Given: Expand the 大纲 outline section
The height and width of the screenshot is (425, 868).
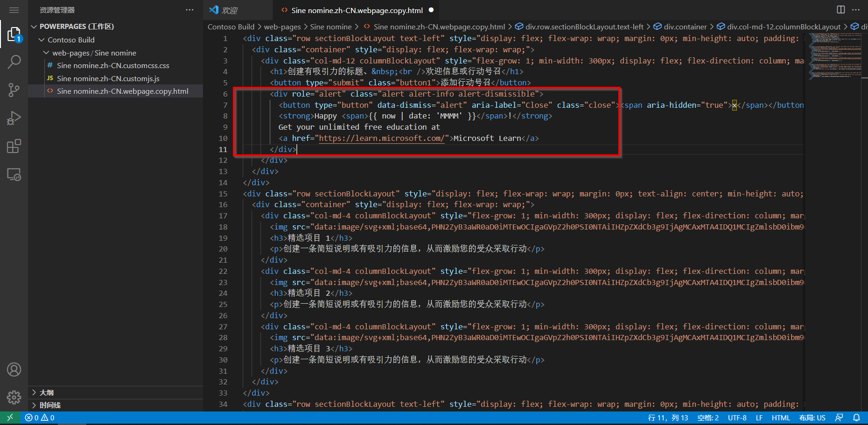Looking at the screenshot, I should click(116, 392).
